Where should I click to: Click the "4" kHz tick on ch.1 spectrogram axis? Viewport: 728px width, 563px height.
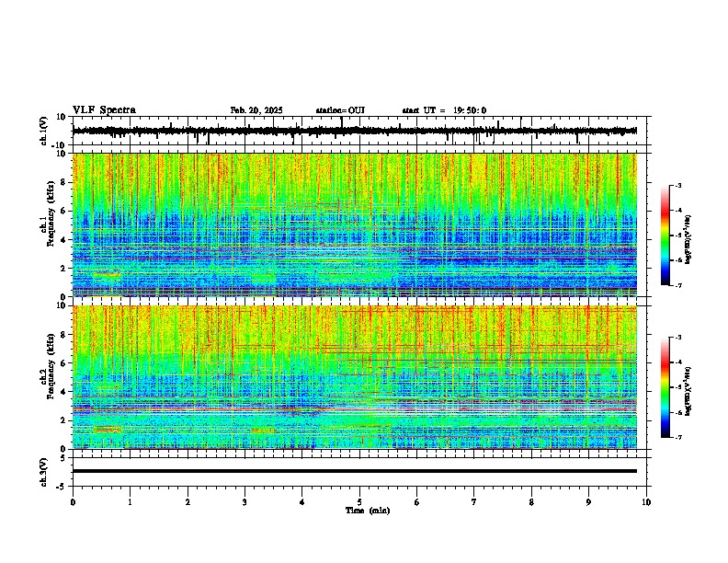click(x=64, y=240)
